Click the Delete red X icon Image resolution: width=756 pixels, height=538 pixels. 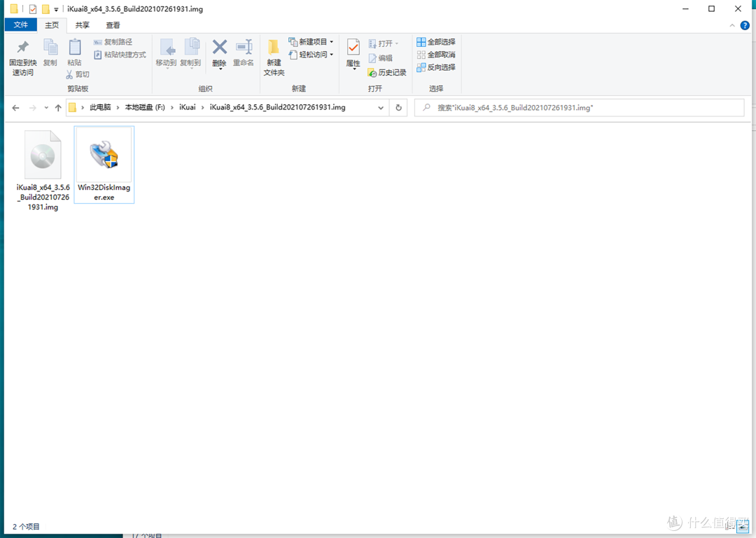click(x=219, y=48)
